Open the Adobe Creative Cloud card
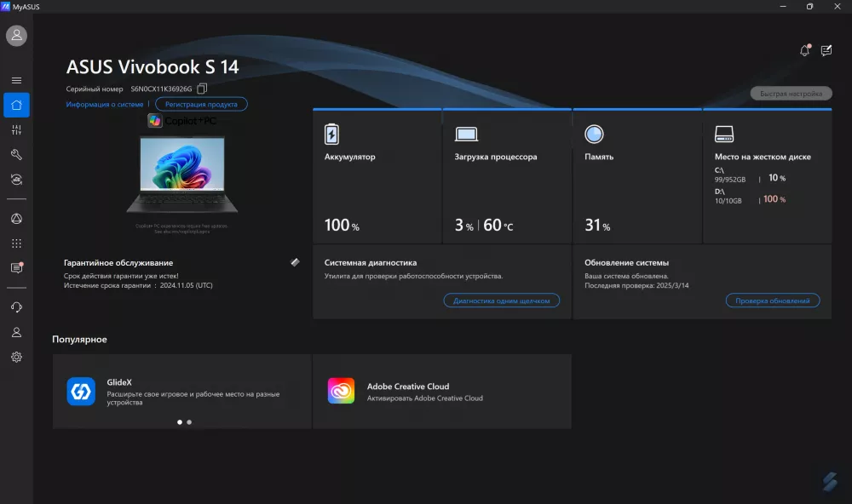852x504 pixels. pos(441,392)
